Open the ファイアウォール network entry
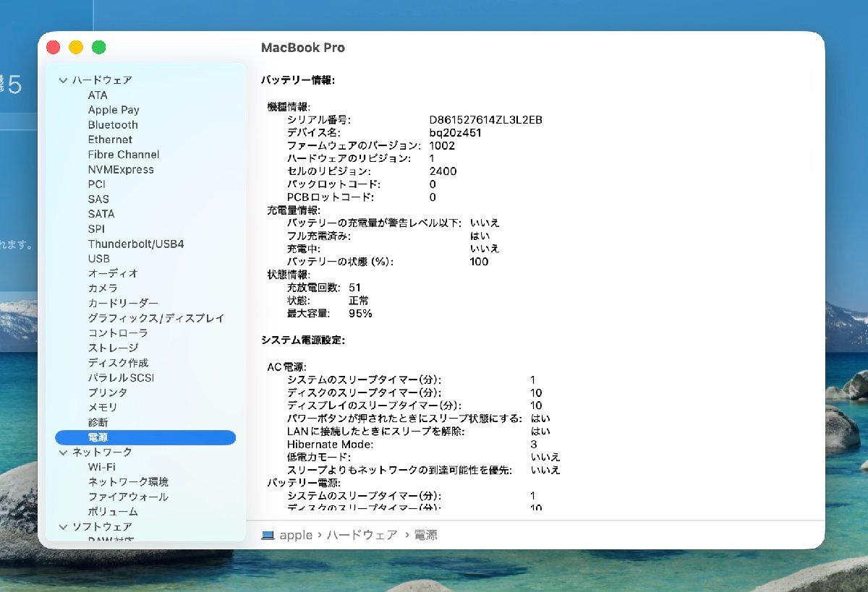Screen dimensions: 868x592 [x=128, y=497]
